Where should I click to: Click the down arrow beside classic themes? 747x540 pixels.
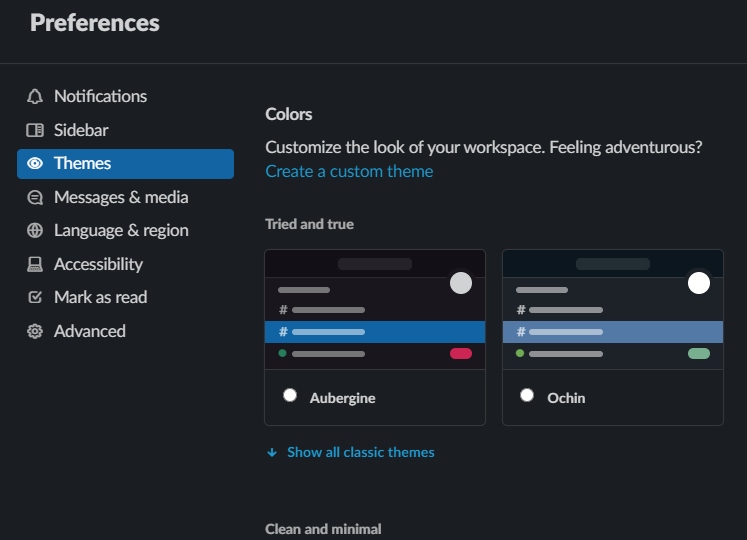[x=271, y=453]
